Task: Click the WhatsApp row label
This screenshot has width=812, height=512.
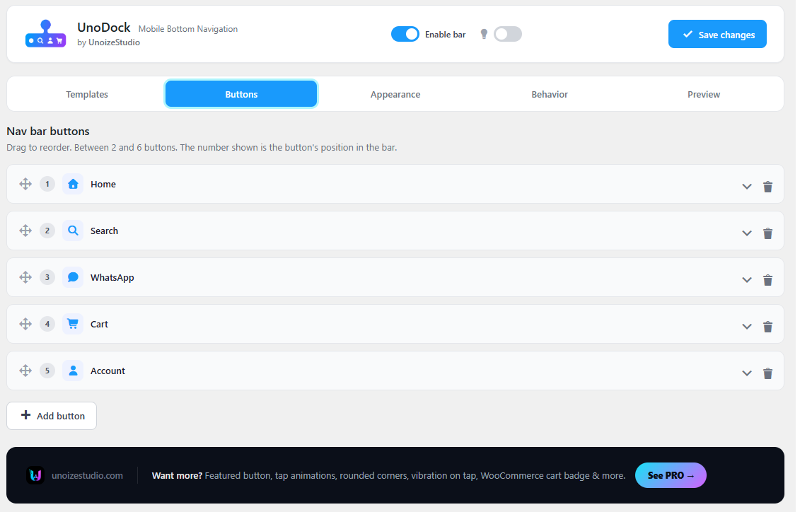Action: pyautogui.click(x=112, y=277)
